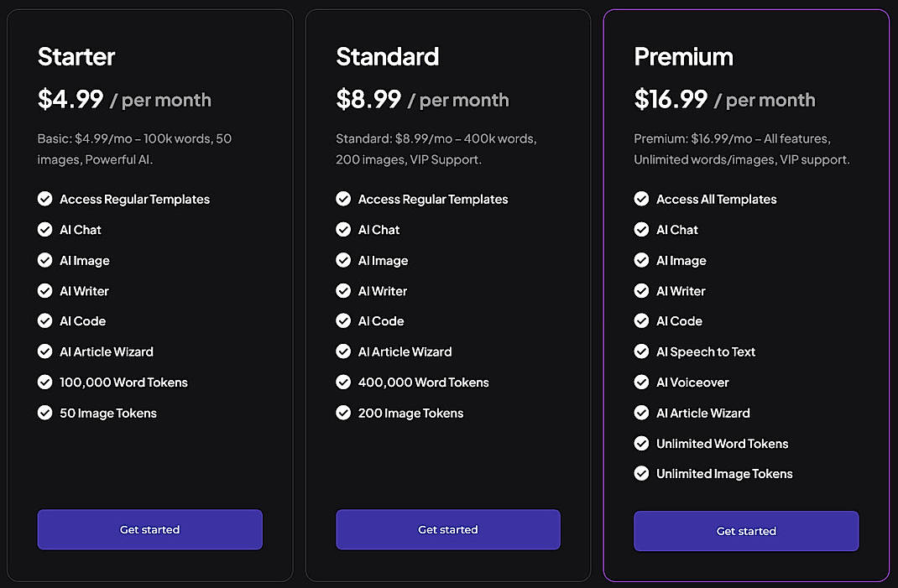Click the checkmark beside Premium's AI Speech to Text
898x588 pixels.
(641, 351)
